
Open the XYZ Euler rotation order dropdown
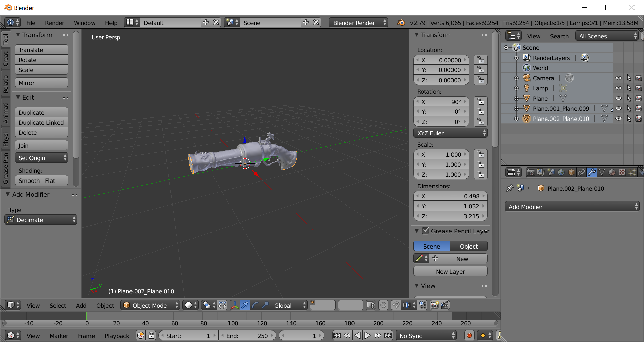pyautogui.click(x=450, y=133)
